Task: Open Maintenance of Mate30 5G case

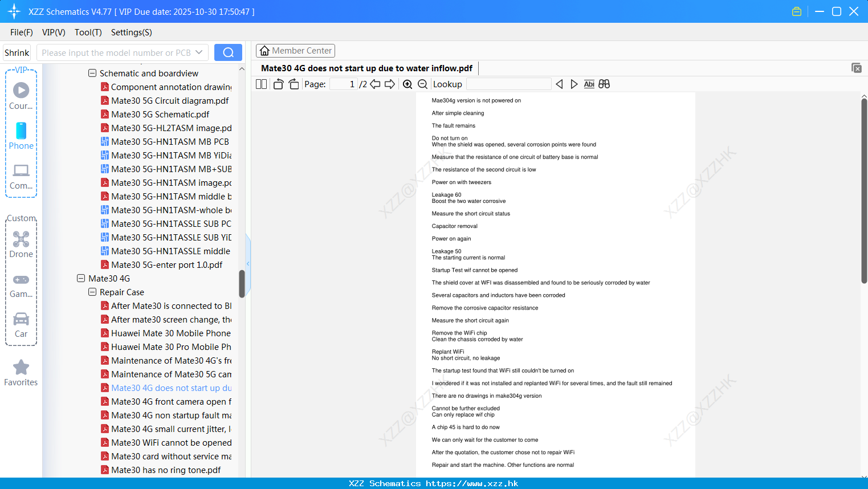Action: click(166, 374)
